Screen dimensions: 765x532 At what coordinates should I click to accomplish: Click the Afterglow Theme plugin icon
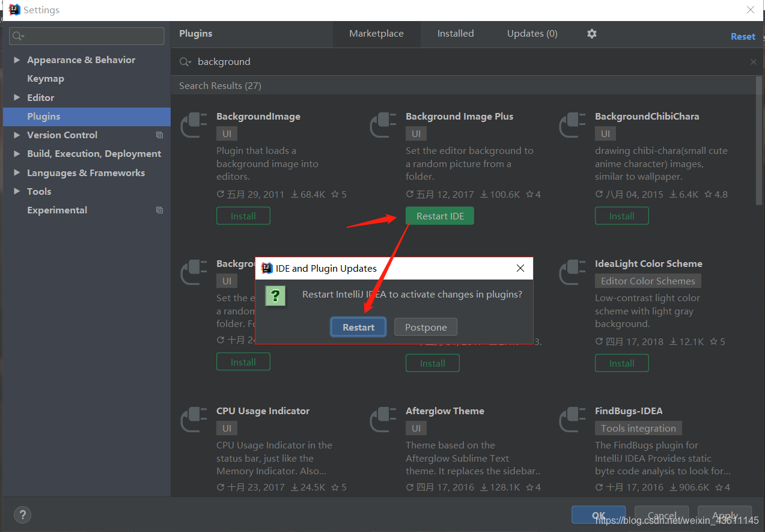pos(383,420)
